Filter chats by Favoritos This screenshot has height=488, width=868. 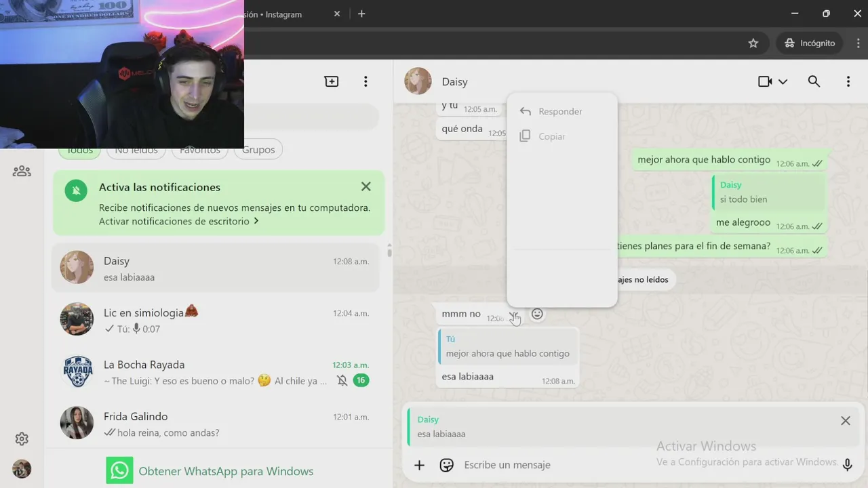tap(199, 150)
